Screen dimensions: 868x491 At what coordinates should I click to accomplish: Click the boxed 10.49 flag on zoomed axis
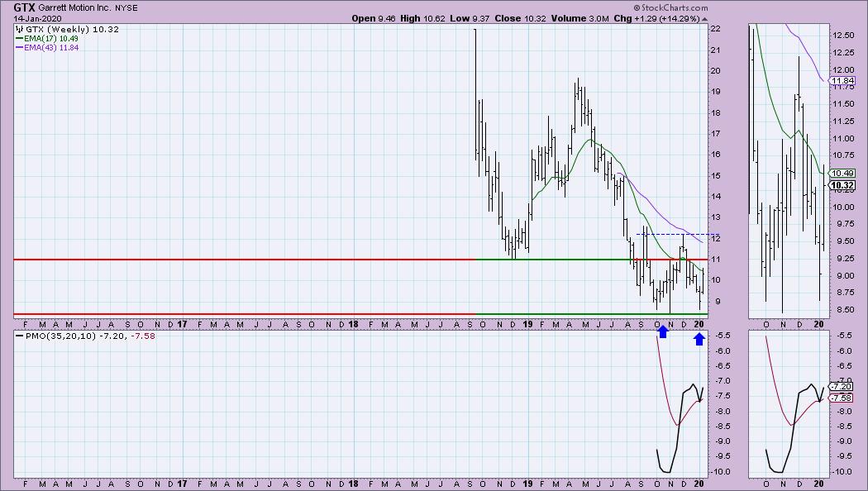point(843,174)
